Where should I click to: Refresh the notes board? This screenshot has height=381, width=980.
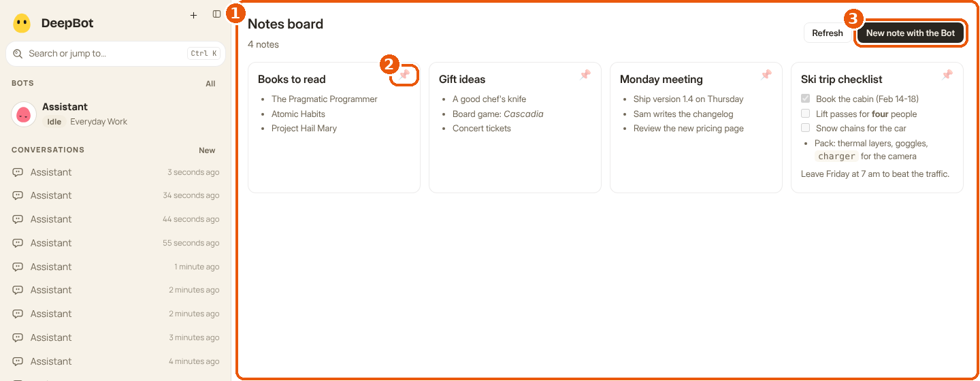pyautogui.click(x=828, y=33)
